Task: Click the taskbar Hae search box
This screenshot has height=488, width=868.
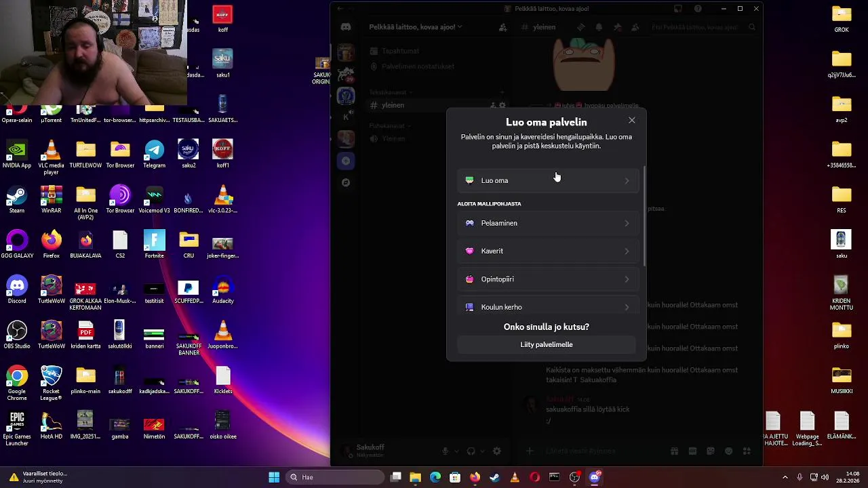Action: click(336, 477)
